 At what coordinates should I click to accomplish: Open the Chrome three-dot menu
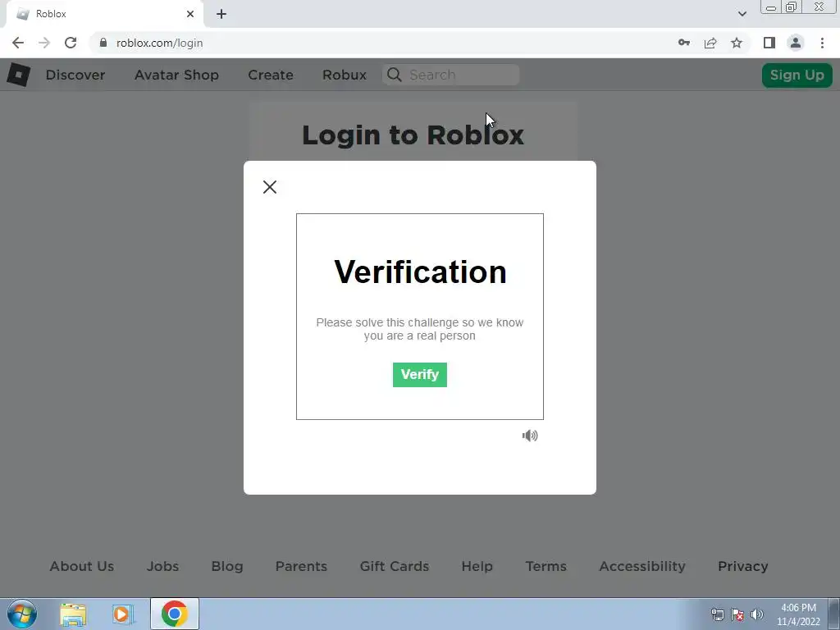click(822, 43)
